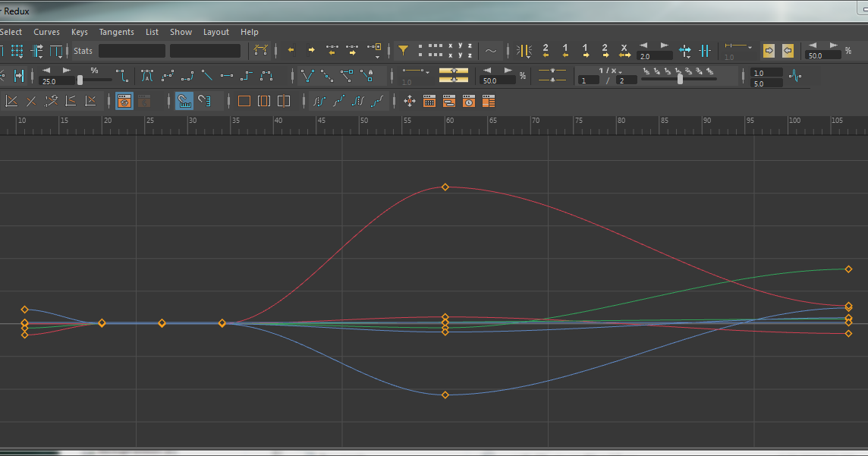Open the Tangents menu

[x=116, y=32]
